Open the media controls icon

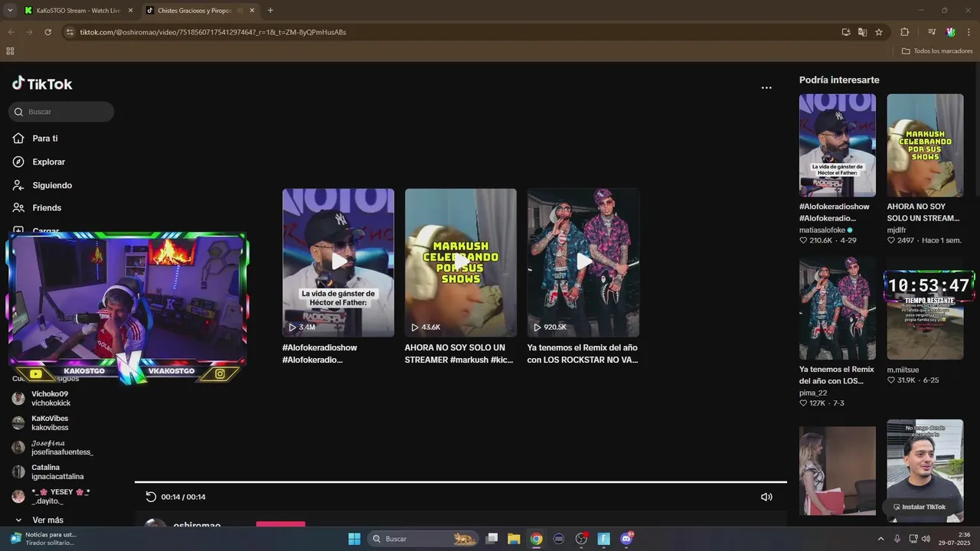(932, 32)
